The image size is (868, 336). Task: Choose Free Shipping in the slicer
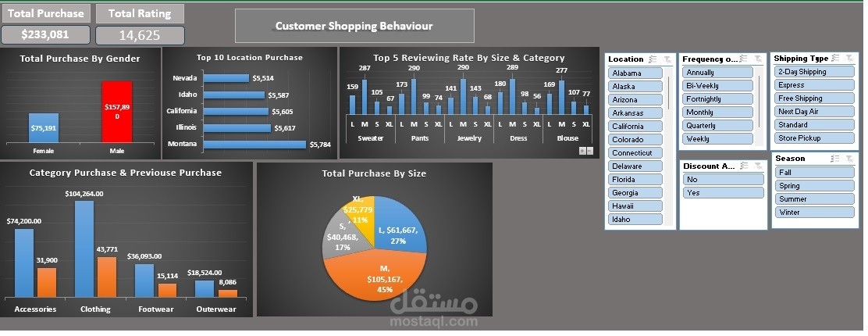click(x=814, y=98)
